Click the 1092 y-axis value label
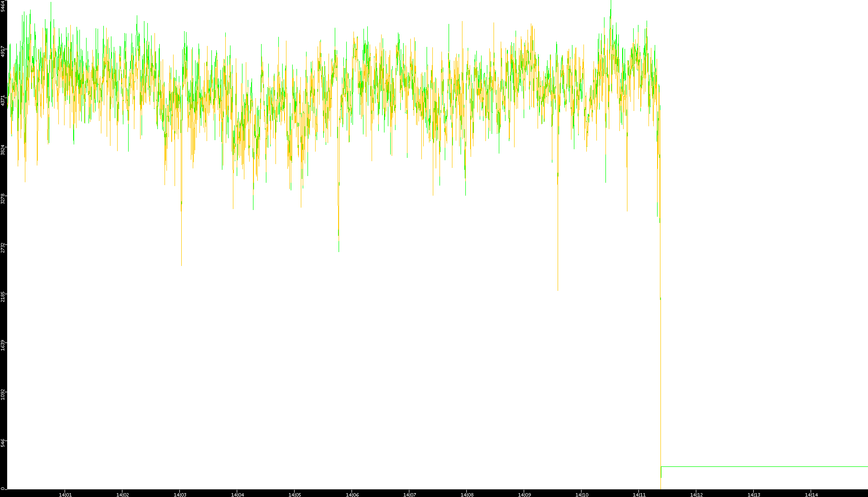This screenshot has width=868, height=497. tap(3, 395)
